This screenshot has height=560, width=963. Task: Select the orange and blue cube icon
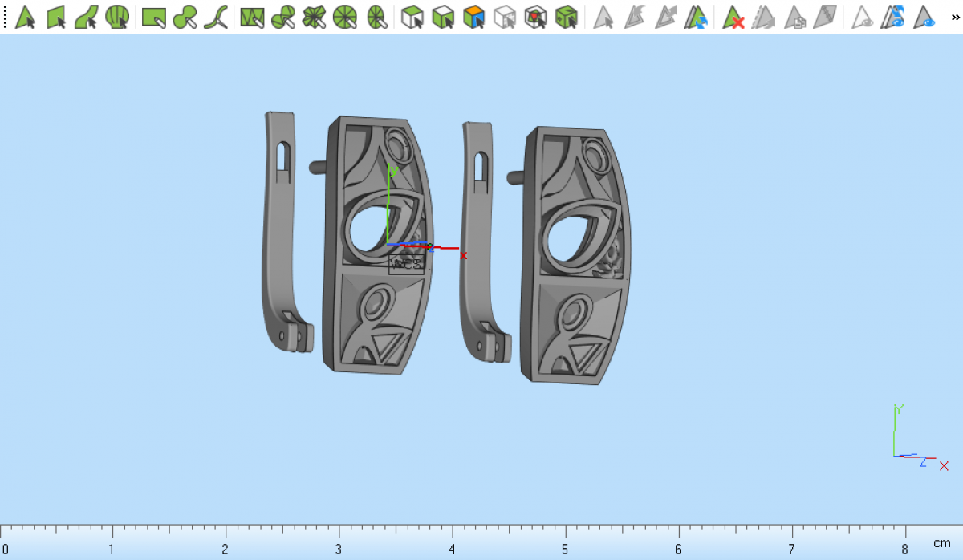click(474, 17)
